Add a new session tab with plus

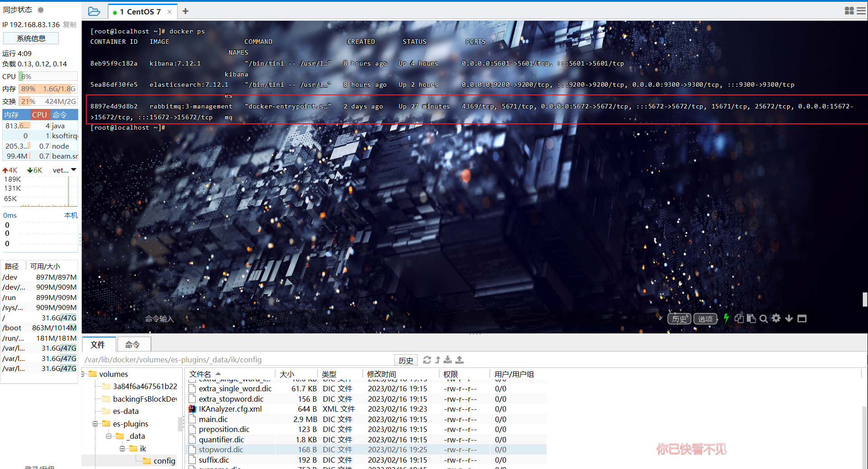point(185,11)
